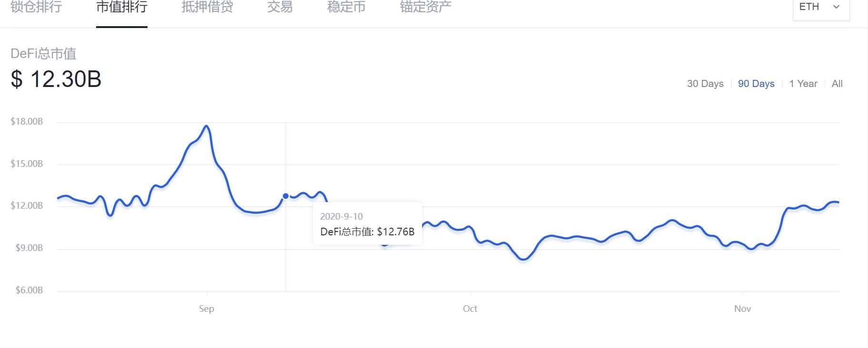This screenshot has width=868, height=348.
Task: Switch chart to 1 Year range
Action: pos(803,84)
